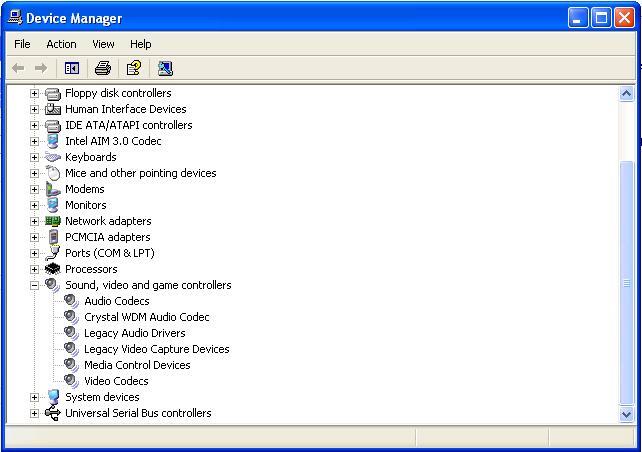Maximize the Device Manager window
This screenshot has height=452, width=642.
[x=601, y=18]
